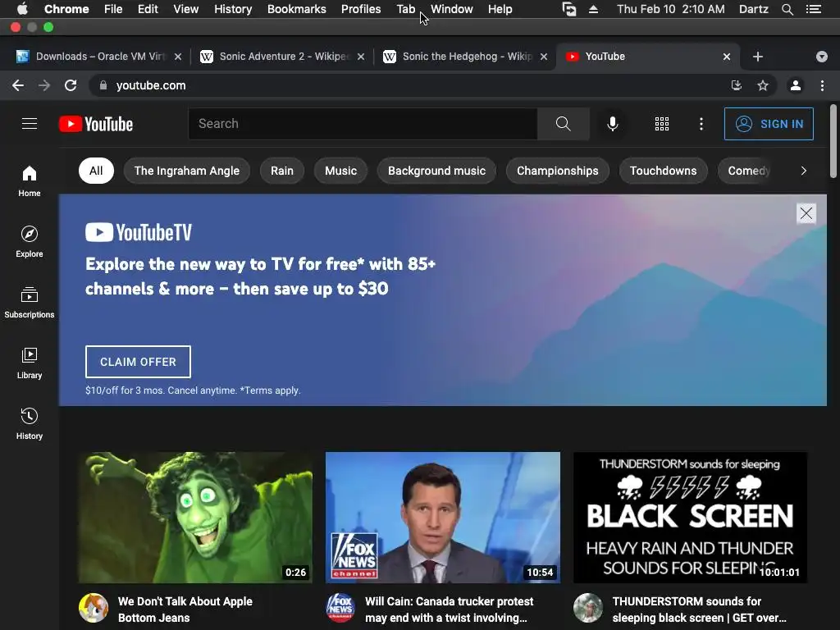
Task: Click the search magnifier button
Action: coord(563,124)
